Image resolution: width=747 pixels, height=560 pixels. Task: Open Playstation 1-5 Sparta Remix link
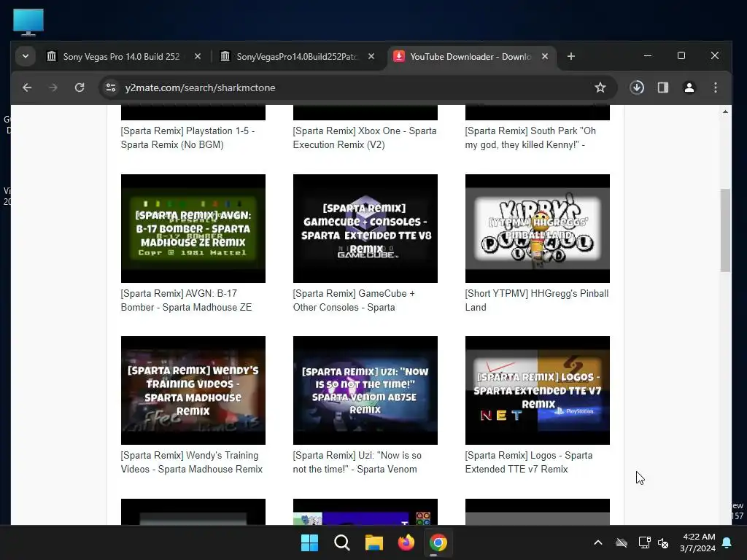[187, 138]
